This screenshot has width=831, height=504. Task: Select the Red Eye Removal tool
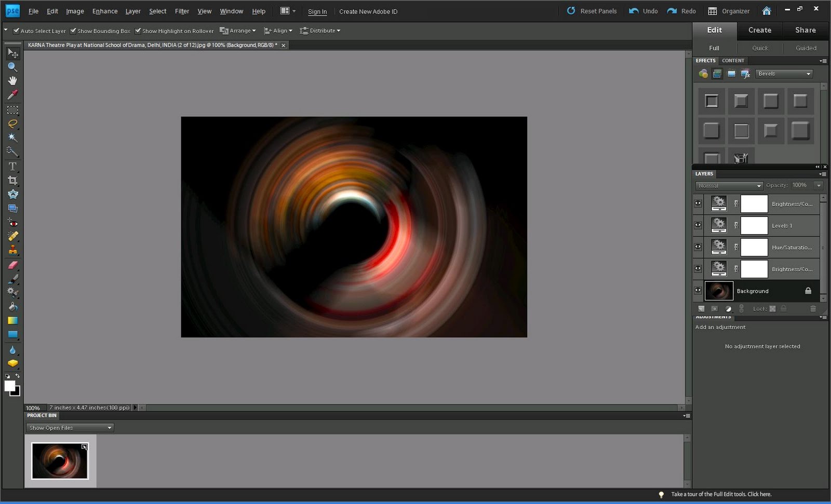pyautogui.click(x=12, y=222)
